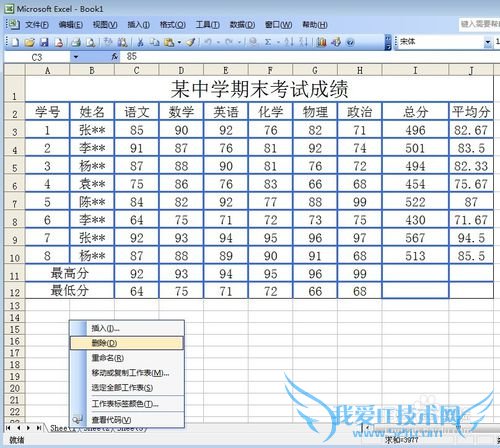Click the Excel workbook icon in menu bar
Screen dimensions: 500x448
13,24
